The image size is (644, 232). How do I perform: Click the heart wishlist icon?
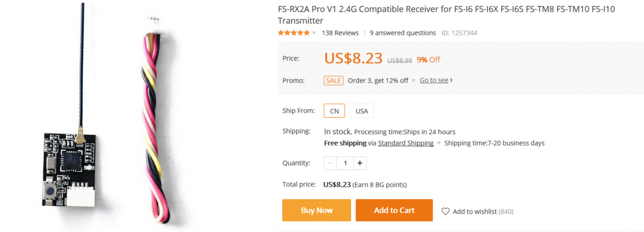pos(445,211)
